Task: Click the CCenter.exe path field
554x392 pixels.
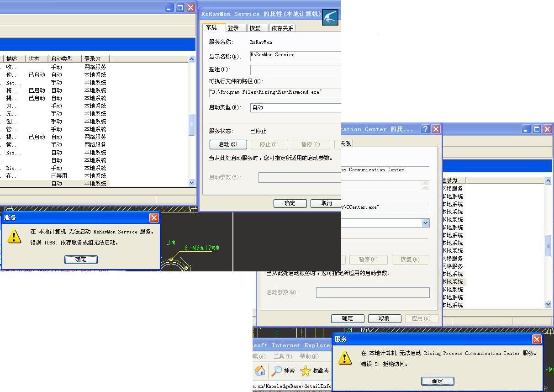Action: [385, 208]
